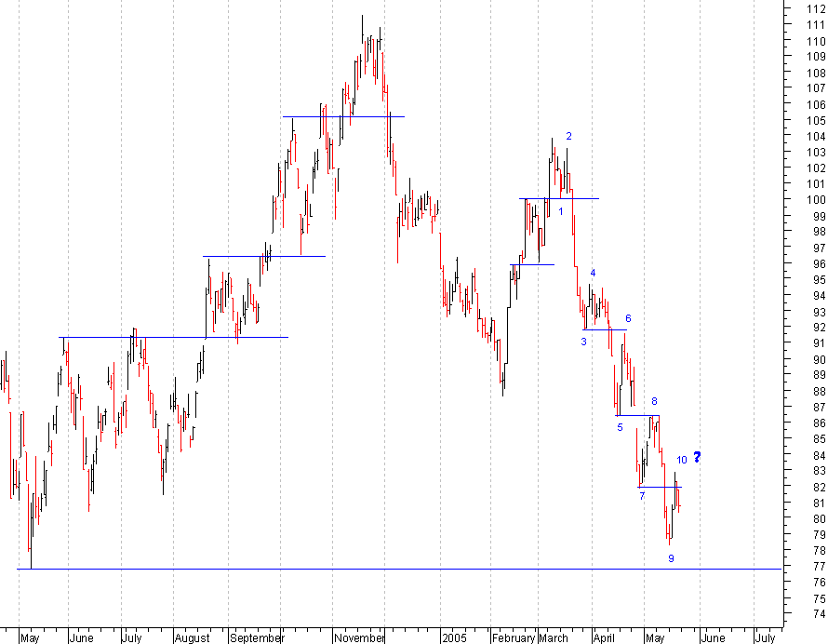Select wave label 2 above March peak
The image size is (828, 644).
568,136
